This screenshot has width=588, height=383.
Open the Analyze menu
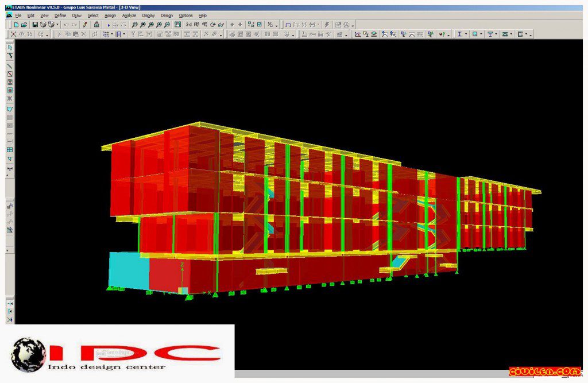tap(129, 16)
